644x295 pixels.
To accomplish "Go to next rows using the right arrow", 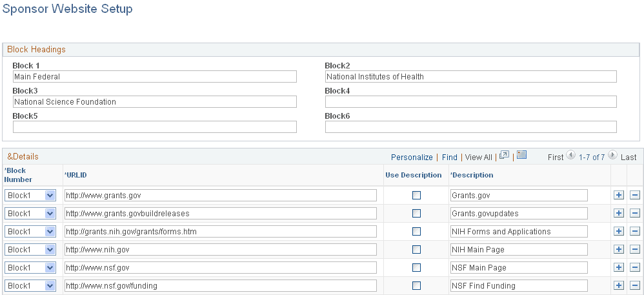I will point(613,156).
